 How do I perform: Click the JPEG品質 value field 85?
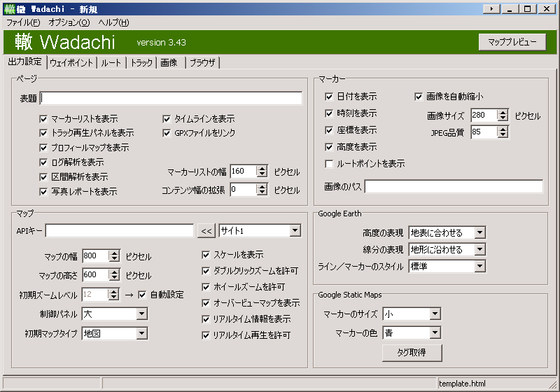pos(484,132)
